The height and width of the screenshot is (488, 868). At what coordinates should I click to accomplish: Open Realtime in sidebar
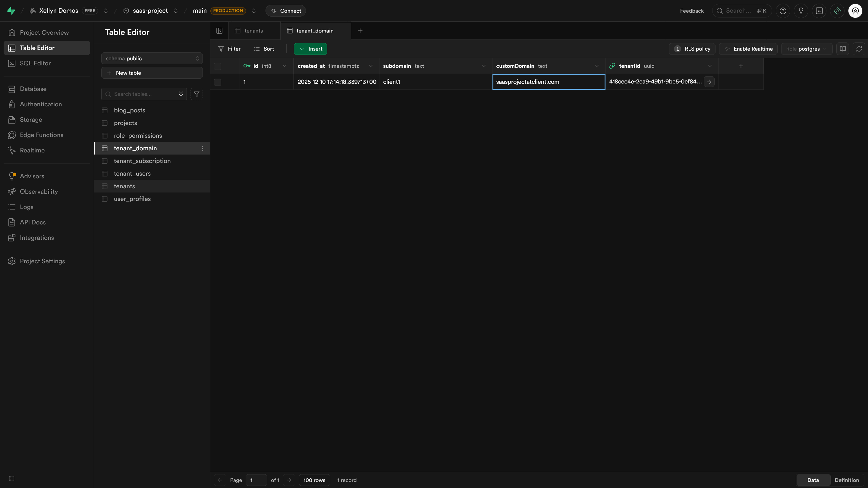point(47,150)
